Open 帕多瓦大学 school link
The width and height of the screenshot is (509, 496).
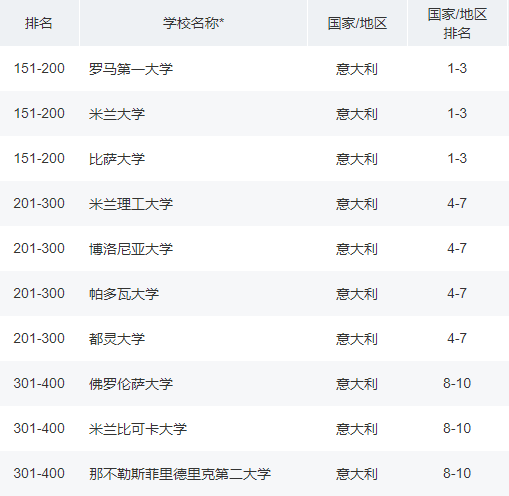pyautogui.click(x=124, y=294)
